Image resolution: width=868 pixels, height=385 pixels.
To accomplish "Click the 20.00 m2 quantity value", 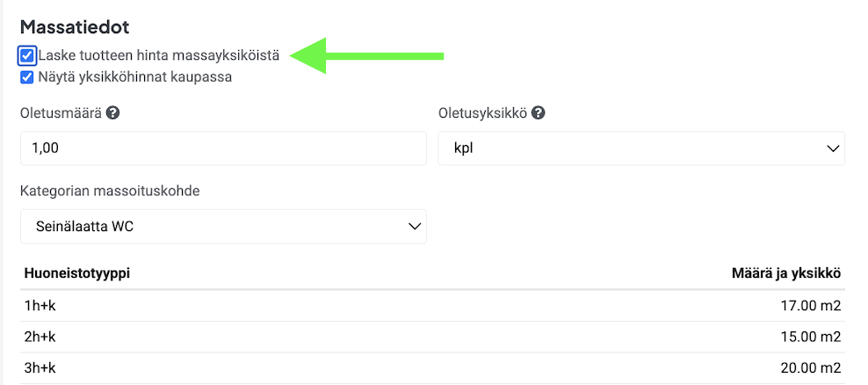I will pyautogui.click(x=809, y=369).
